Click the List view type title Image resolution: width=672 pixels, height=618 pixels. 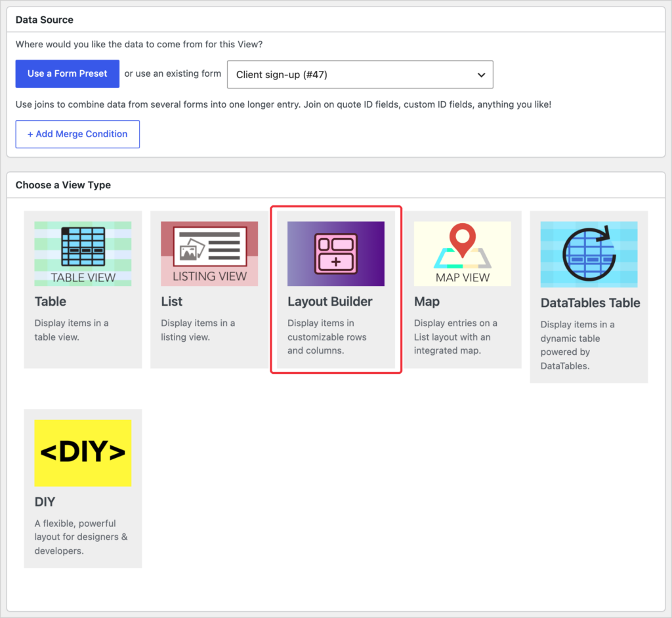(172, 301)
